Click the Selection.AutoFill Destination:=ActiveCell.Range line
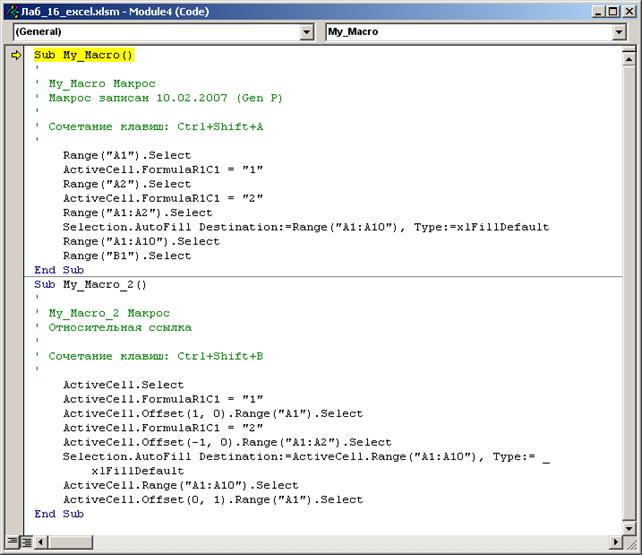Viewport: 642px width, 555px height. pos(306,457)
